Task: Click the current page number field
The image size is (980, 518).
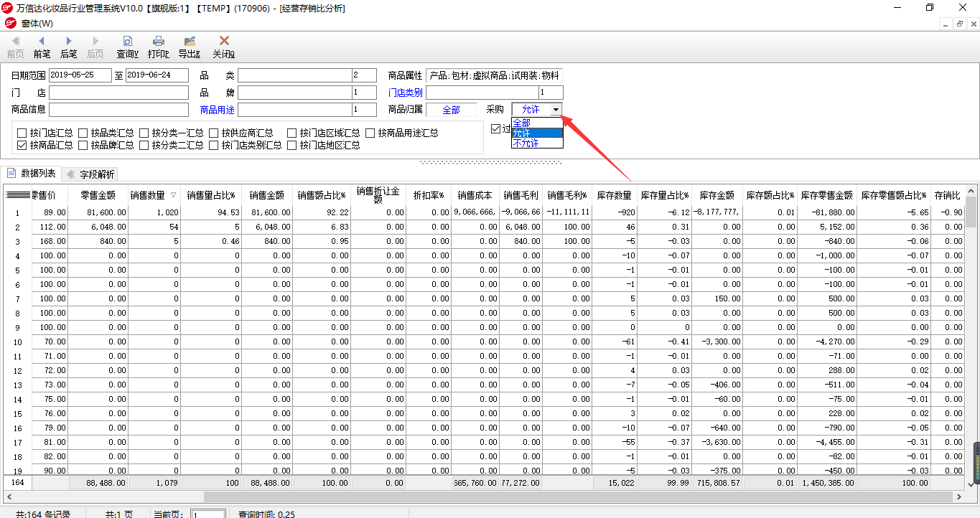Action: tap(208, 514)
